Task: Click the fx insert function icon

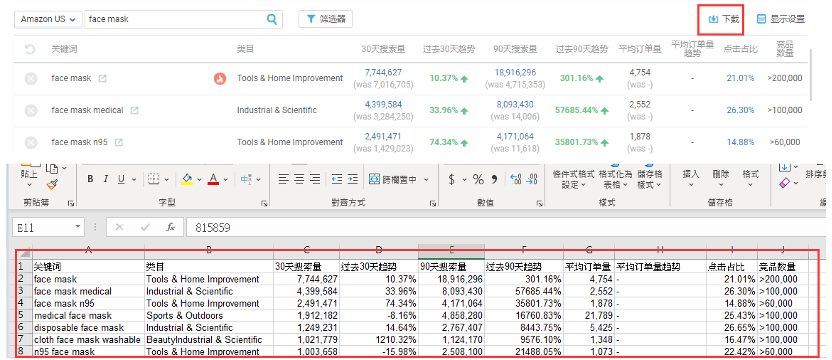Action: [x=170, y=227]
